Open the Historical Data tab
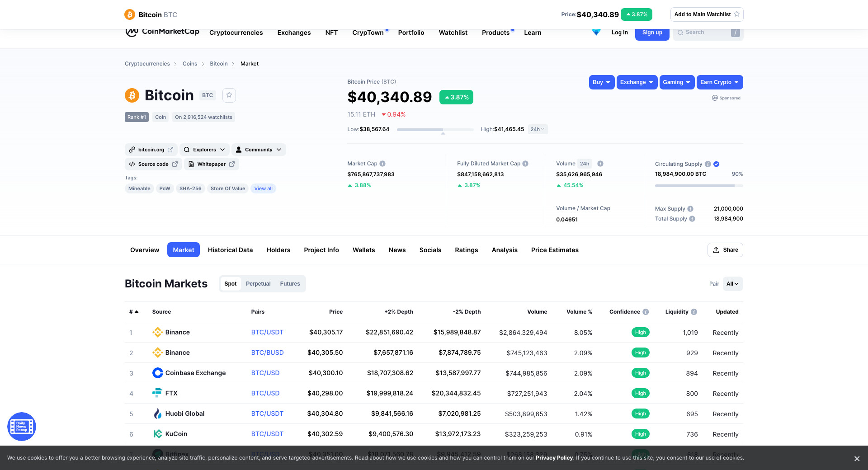This screenshot has width=868, height=470. [x=230, y=250]
